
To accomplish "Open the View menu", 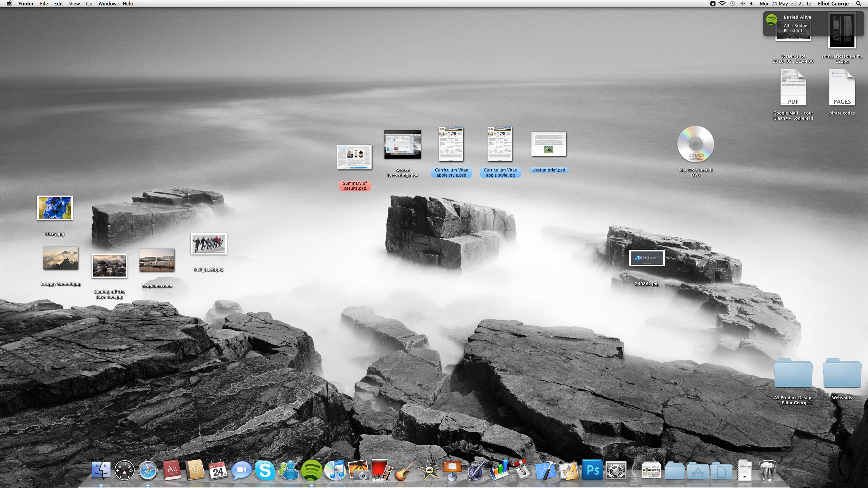I will point(74,4).
